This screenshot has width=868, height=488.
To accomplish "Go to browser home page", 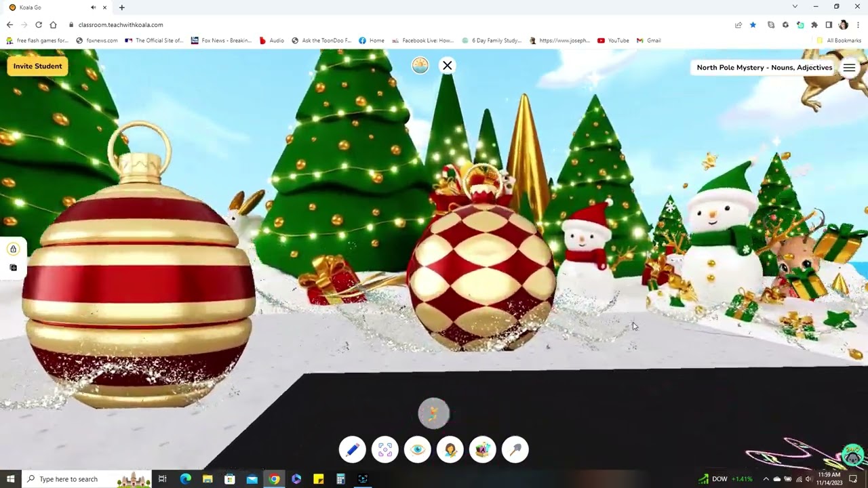I will coord(53,25).
